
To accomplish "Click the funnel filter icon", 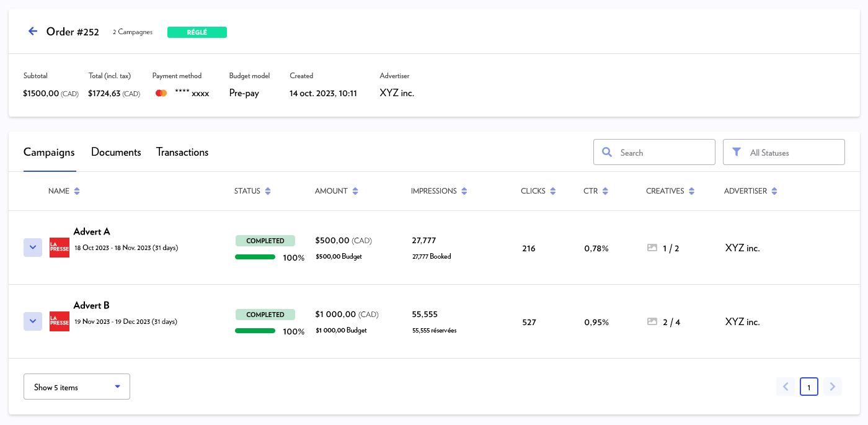I will (x=737, y=152).
